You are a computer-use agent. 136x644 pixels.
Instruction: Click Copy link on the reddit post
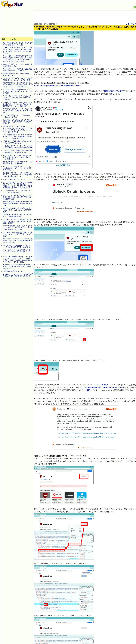tap(79, 208)
